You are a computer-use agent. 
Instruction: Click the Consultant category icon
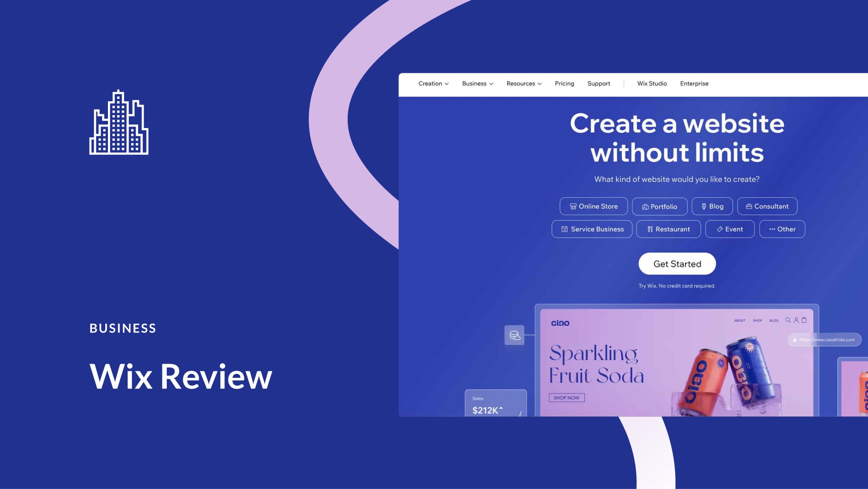coord(748,206)
